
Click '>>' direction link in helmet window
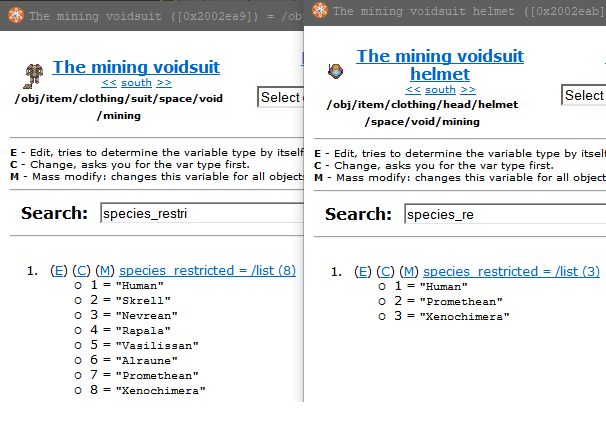(468, 90)
